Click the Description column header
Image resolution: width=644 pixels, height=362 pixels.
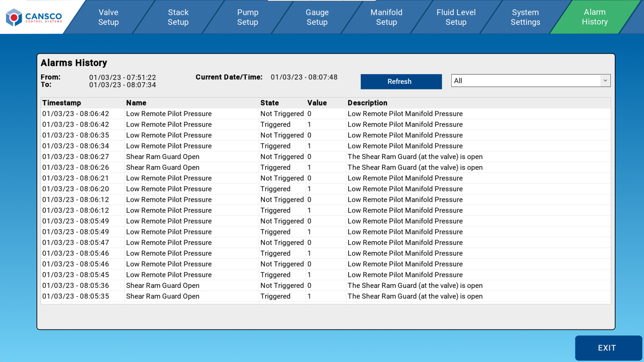367,103
